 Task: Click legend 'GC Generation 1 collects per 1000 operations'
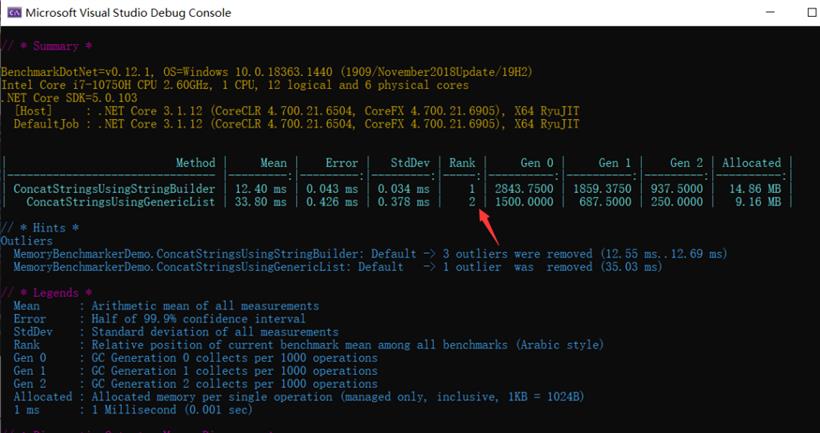coord(234,371)
